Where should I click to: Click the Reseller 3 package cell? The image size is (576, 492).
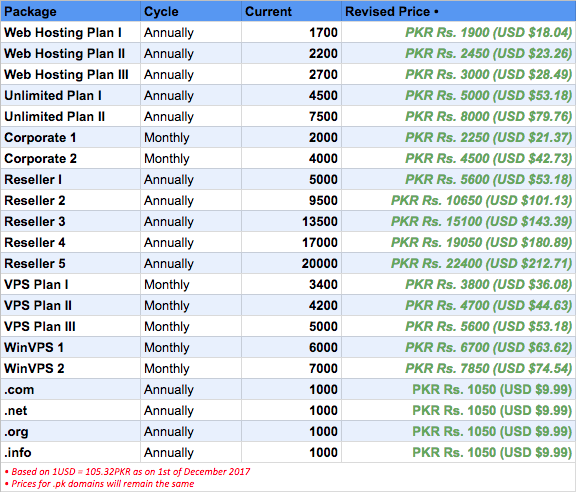point(71,222)
